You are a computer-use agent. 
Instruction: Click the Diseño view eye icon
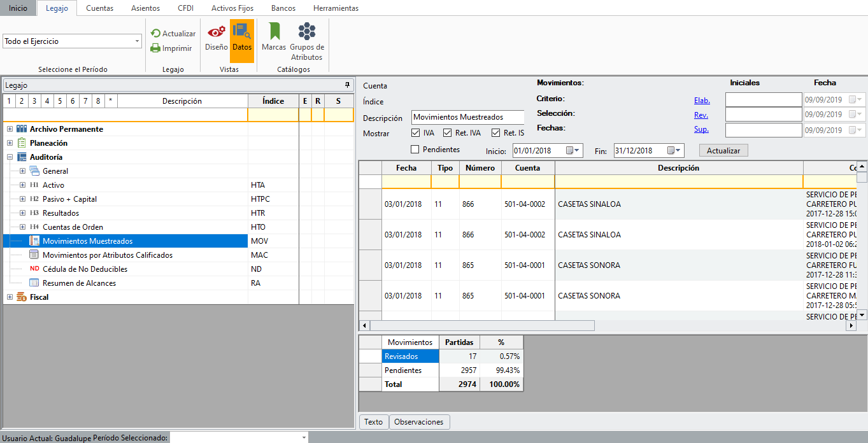(216, 31)
